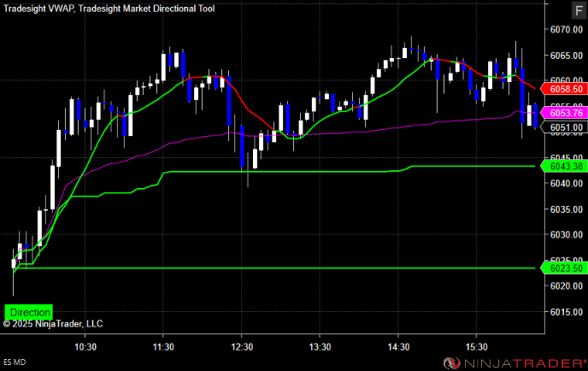Click the NinjaTrader logo icon

(452, 362)
